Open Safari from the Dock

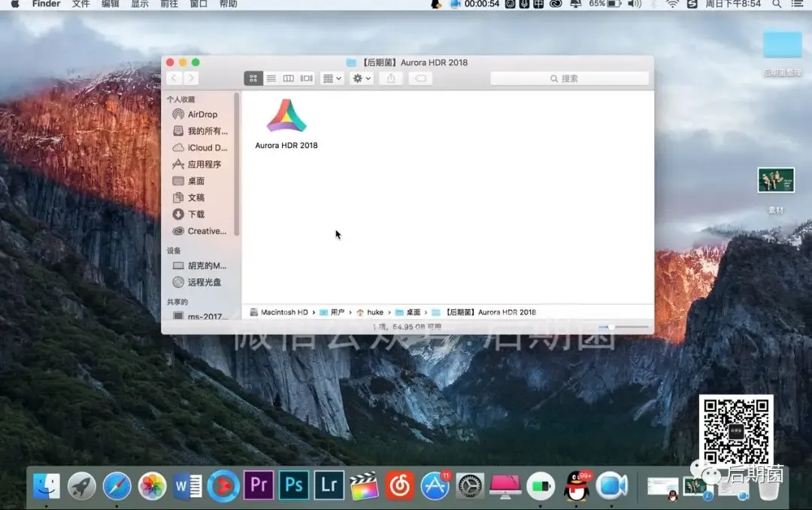[x=117, y=486]
